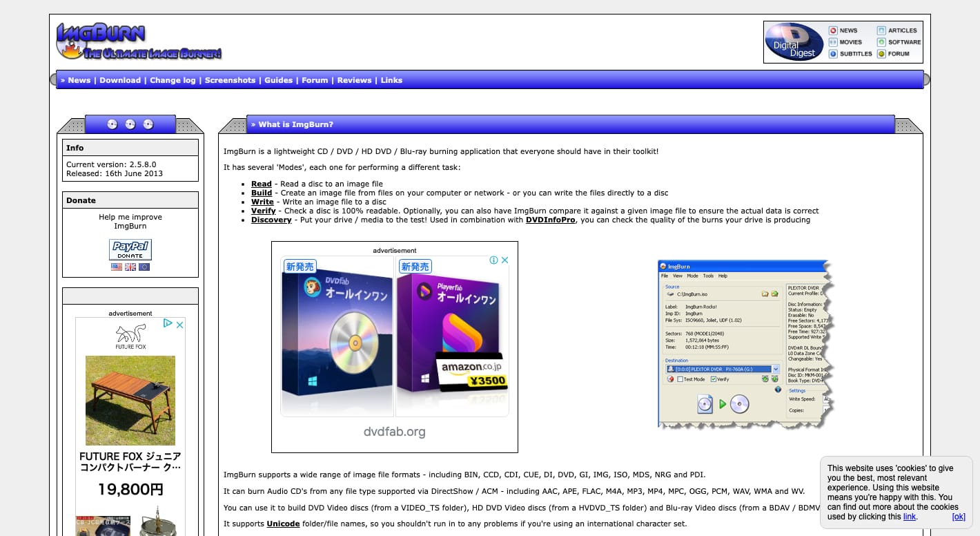Open the Guides page

coord(279,80)
